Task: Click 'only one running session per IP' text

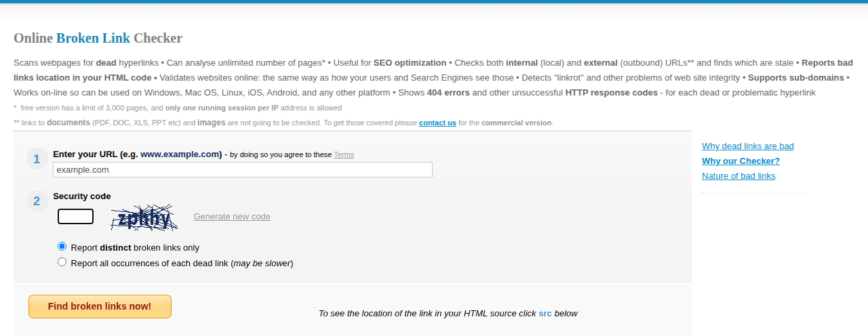Action: [222, 108]
